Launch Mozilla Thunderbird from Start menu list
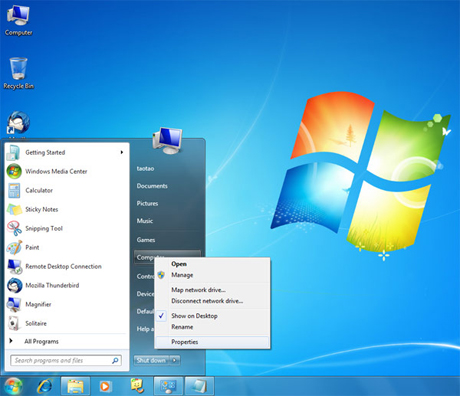 [x=52, y=285]
